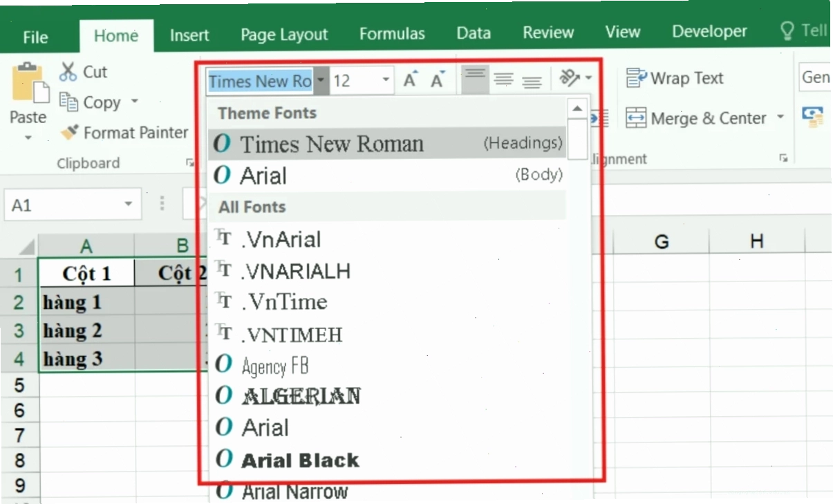Switch to the Developer tab
Viewport: 833px width, 504px height.
coord(710,31)
